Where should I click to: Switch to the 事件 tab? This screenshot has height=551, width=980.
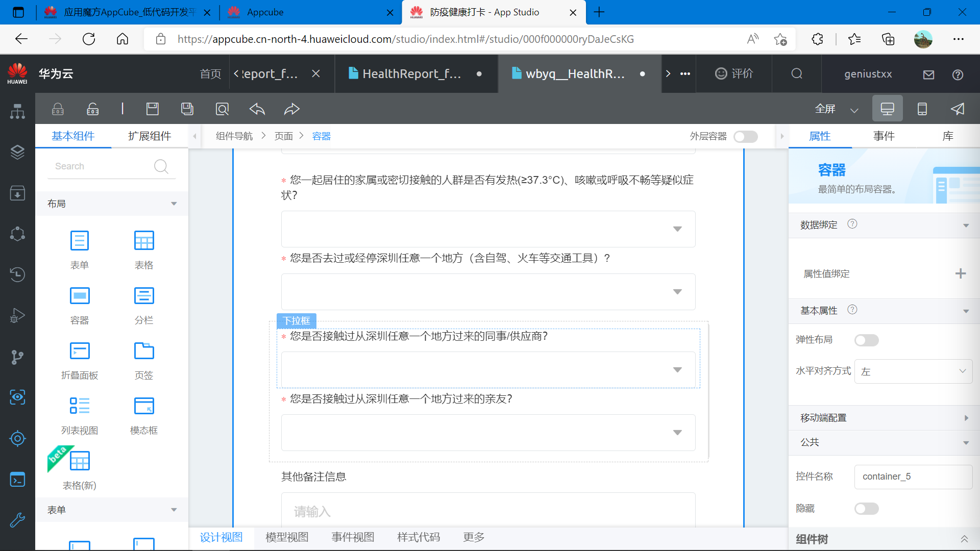click(885, 136)
